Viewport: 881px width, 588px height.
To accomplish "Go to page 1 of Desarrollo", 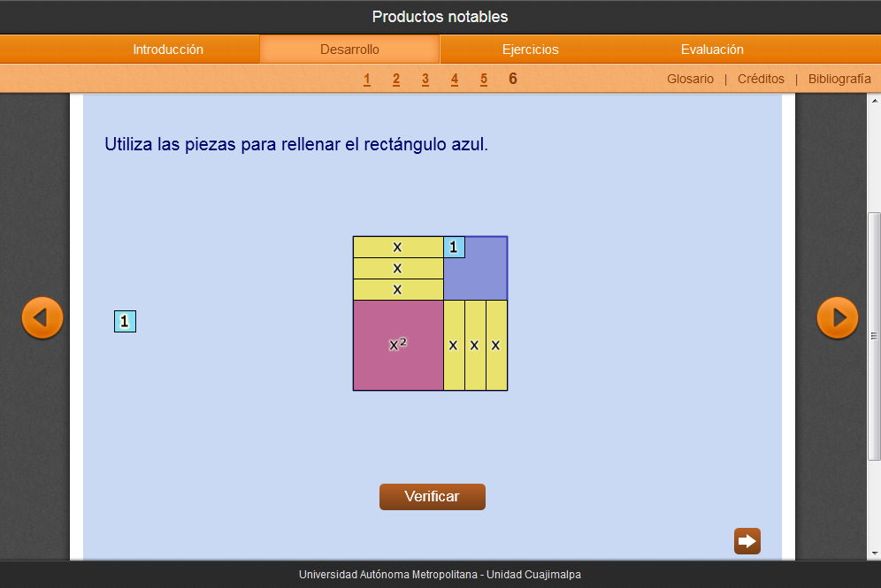I will 367,80.
